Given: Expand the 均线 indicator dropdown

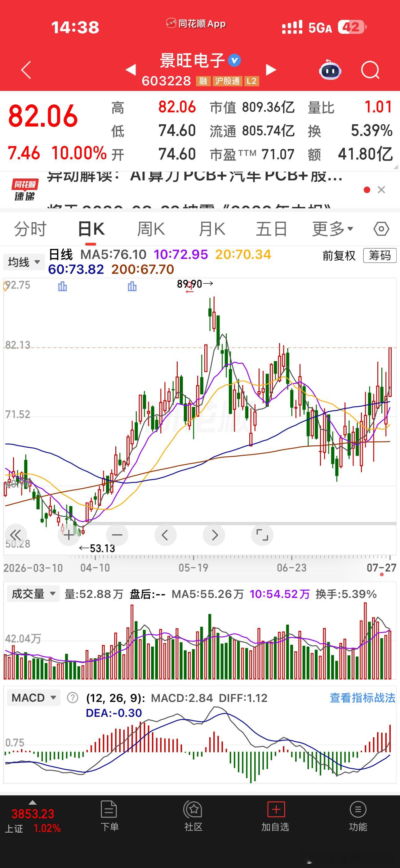Looking at the screenshot, I should click(x=24, y=262).
